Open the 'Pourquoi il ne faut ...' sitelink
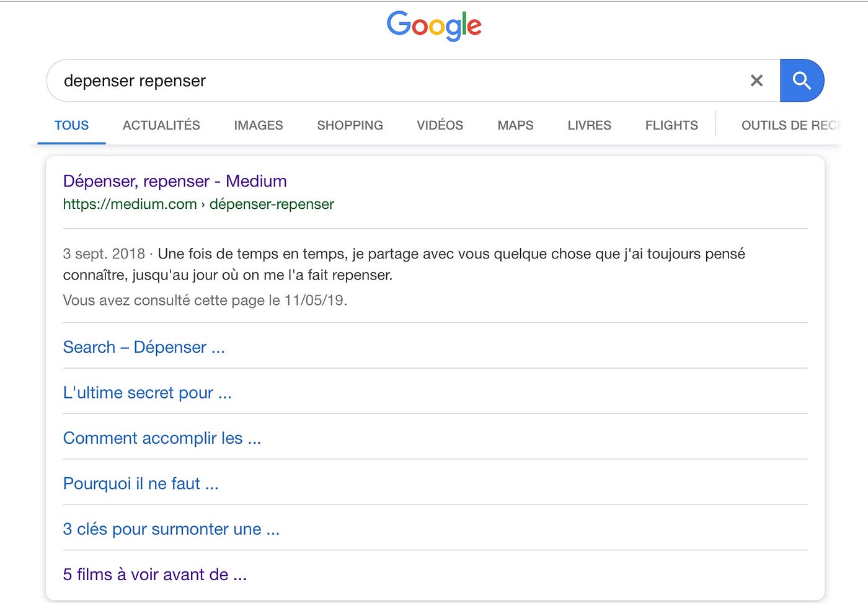The image size is (868, 603). (x=141, y=483)
